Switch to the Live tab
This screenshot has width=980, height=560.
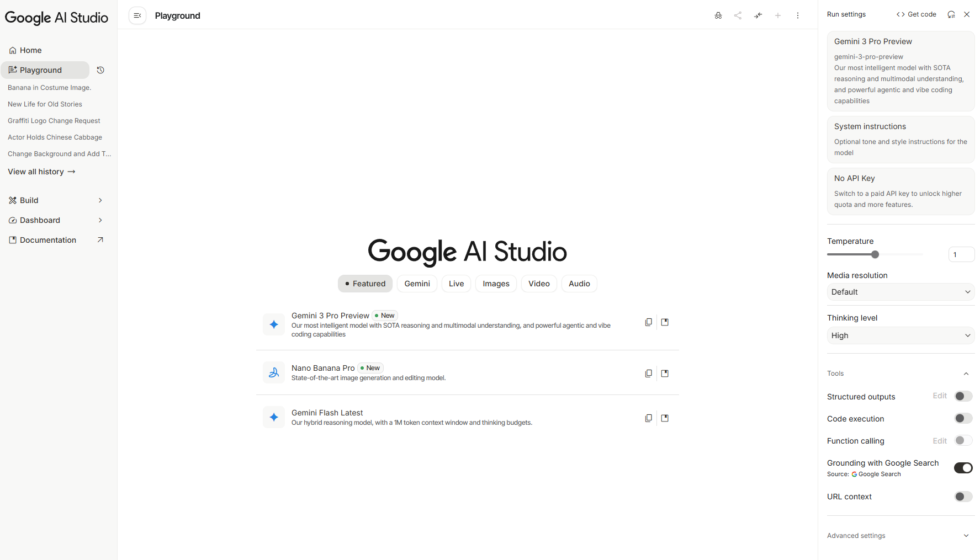[456, 284]
